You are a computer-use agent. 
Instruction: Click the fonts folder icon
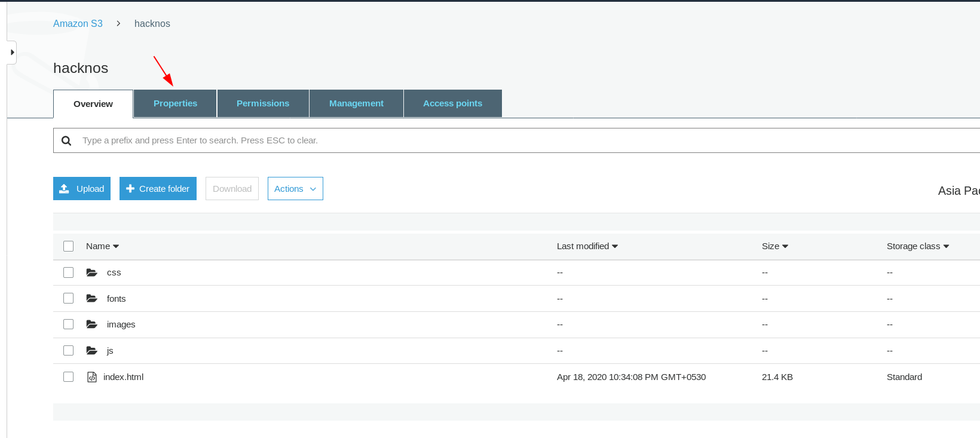click(91, 298)
